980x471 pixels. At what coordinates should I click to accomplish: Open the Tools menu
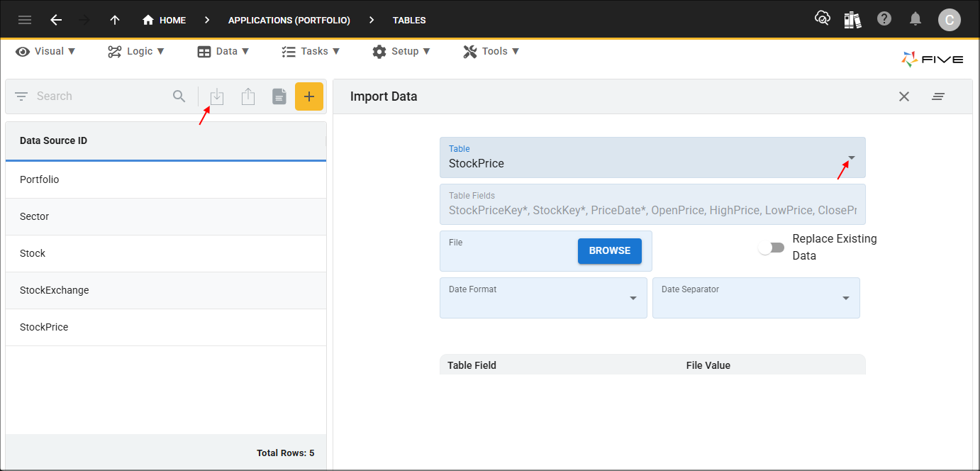[x=491, y=51]
